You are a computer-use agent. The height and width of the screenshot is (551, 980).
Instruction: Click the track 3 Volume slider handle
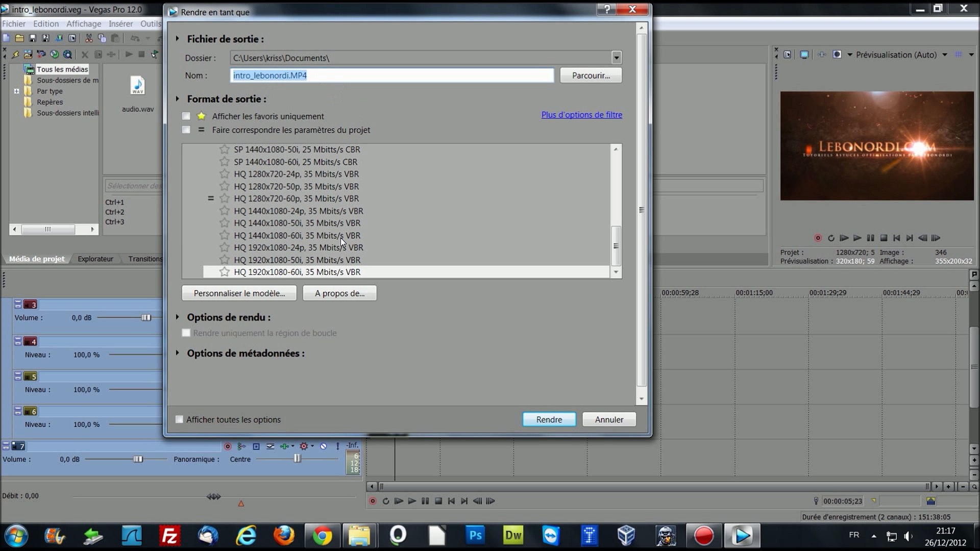[146, 318]
